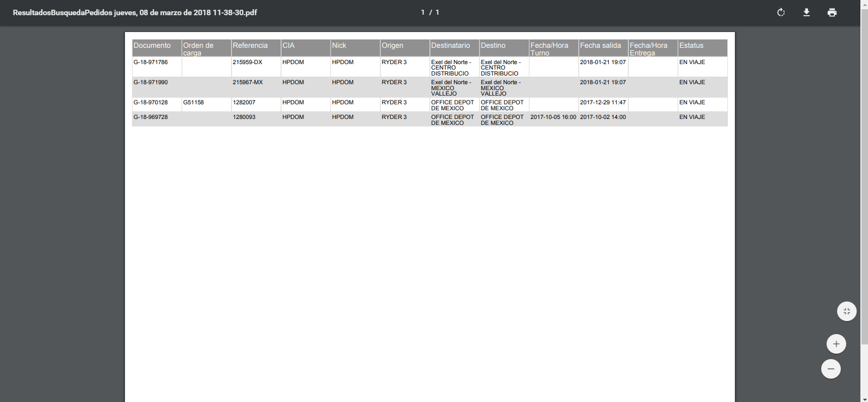This screenshot has width=868, height=402.
Task: Click the Estatus column header
Action: click(691, 46)
